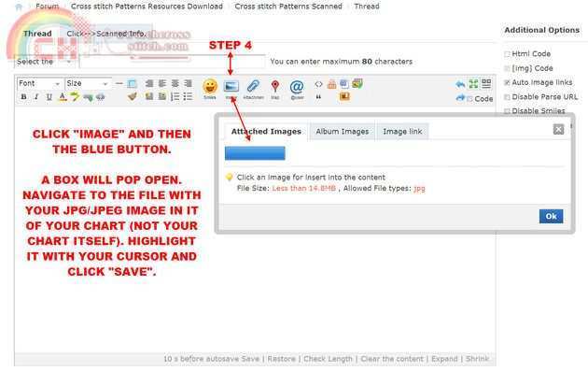The width and height of the screenshot is (588, 371).
Task: Uncheck Auto image links
Action: coord(507,82)
